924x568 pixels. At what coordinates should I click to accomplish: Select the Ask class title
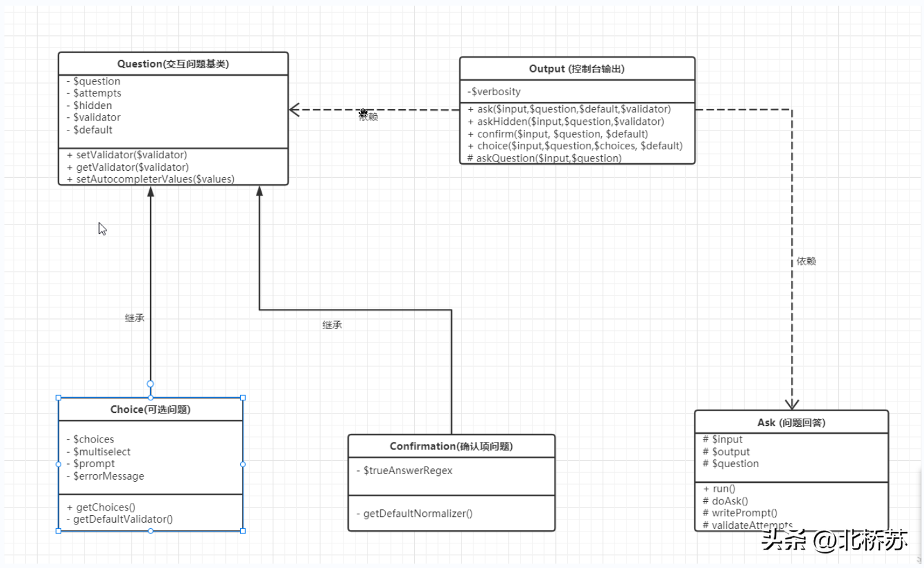click(792, 422)
